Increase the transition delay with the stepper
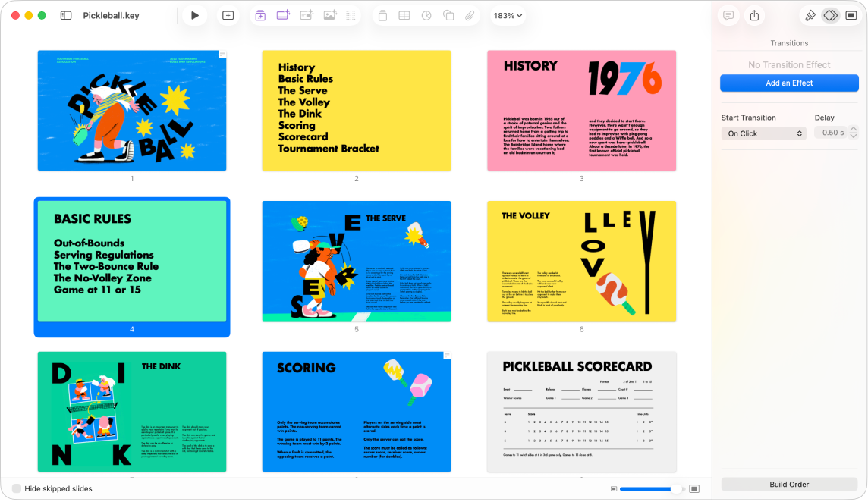Viewport: 868px width, 502px height. click(x=854, y=129)
